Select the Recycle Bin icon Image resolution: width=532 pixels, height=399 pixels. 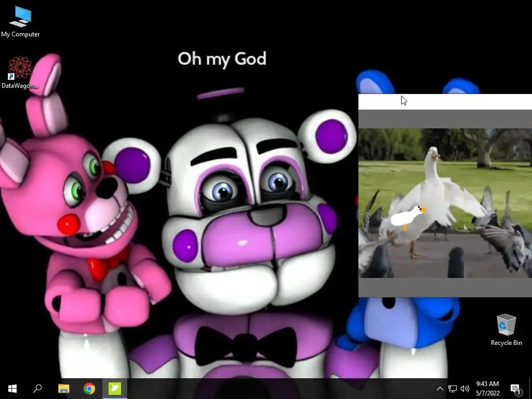click(x=506, y=330)
